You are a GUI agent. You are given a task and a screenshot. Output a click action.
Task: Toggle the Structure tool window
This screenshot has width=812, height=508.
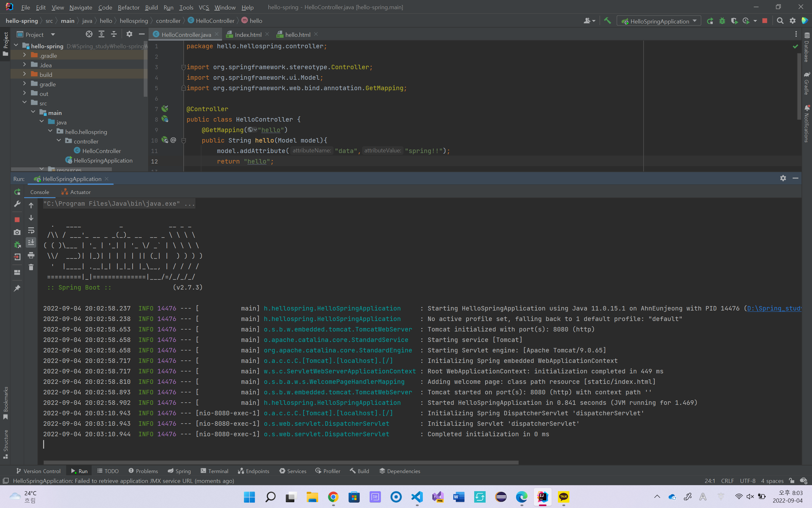click(5, 444)
